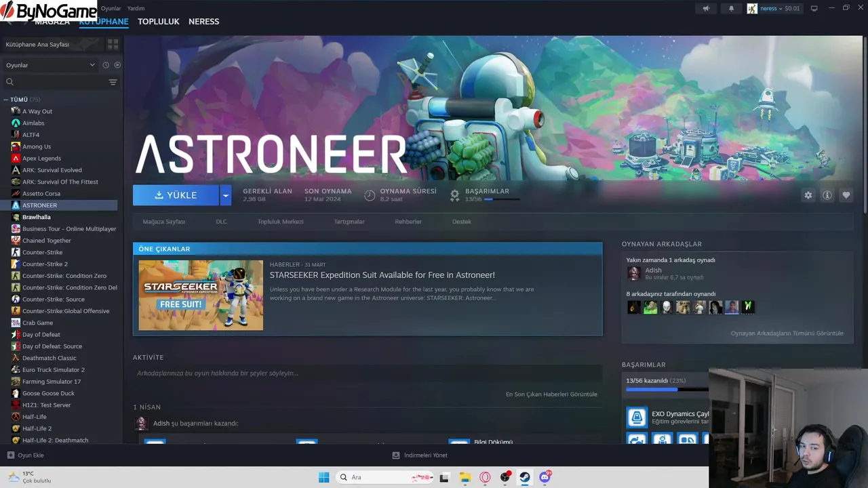This screenshot has height=488, width=868.
Task: Collapse the TÜMÜ games list
Action: 5,100
